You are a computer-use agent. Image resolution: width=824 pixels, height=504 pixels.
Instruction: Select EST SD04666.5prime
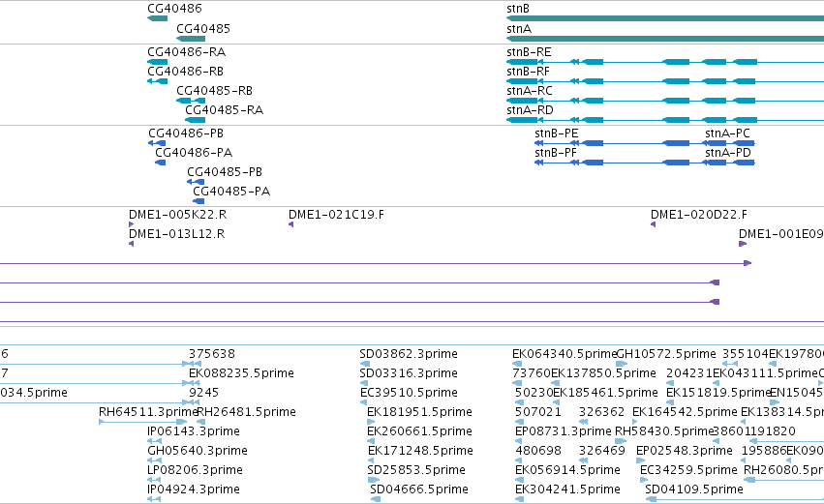click(x=419, y=489)
